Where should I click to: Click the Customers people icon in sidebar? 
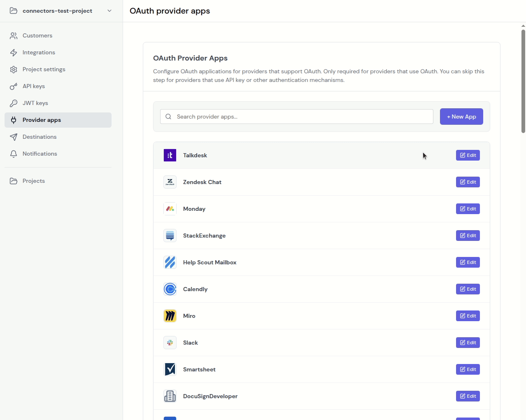14,36
